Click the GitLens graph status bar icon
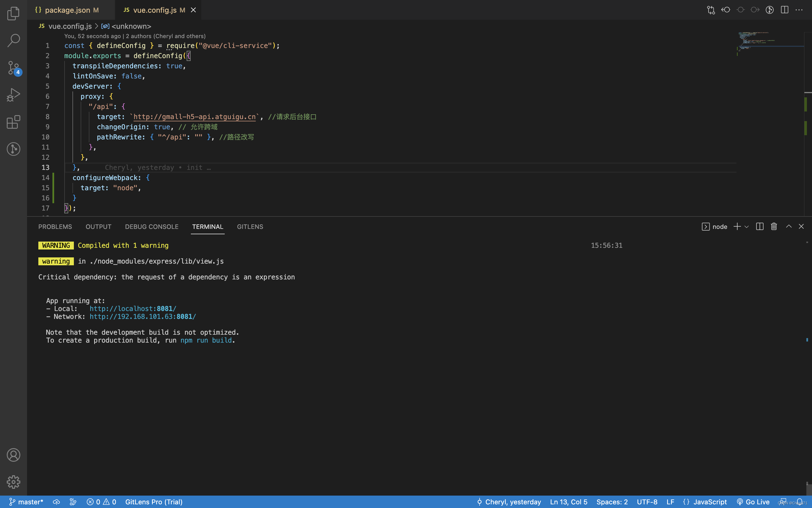812x508 pixels. pos(73,502)
